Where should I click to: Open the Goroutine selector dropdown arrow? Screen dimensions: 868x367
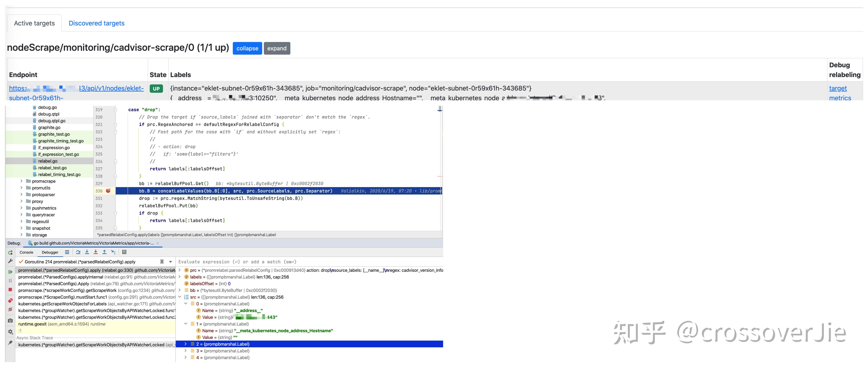tap(171, 262)
